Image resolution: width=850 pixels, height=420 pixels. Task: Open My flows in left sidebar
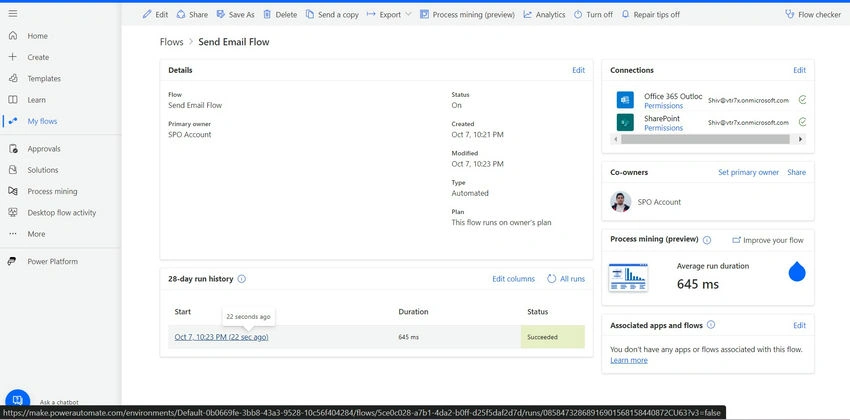(x=42, y=121)
